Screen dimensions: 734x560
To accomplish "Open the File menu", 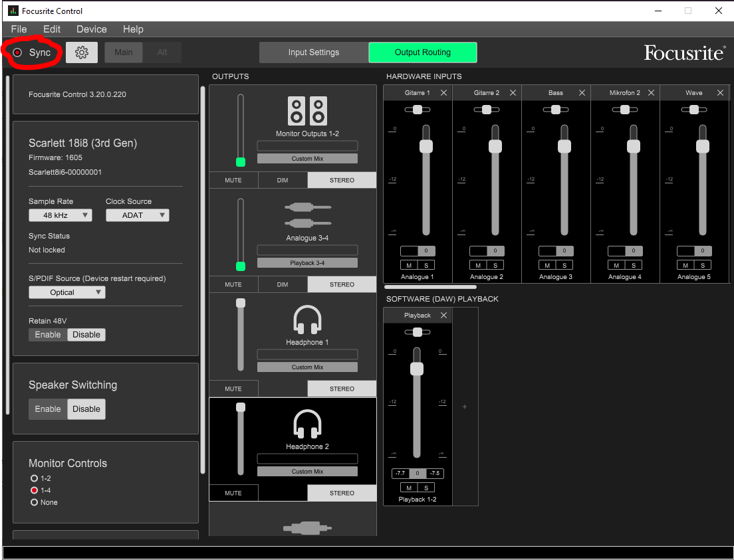I will 19,29.
